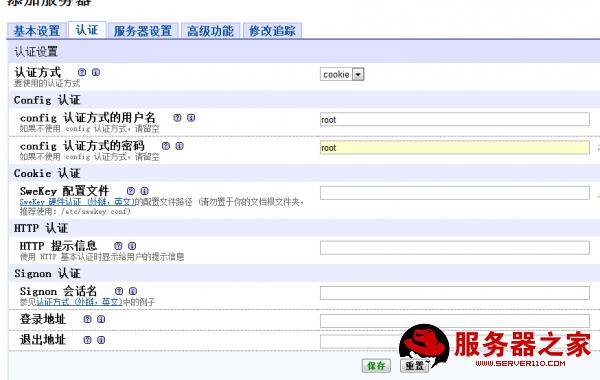Open question-mark help for 登录地址

point(88,319)
